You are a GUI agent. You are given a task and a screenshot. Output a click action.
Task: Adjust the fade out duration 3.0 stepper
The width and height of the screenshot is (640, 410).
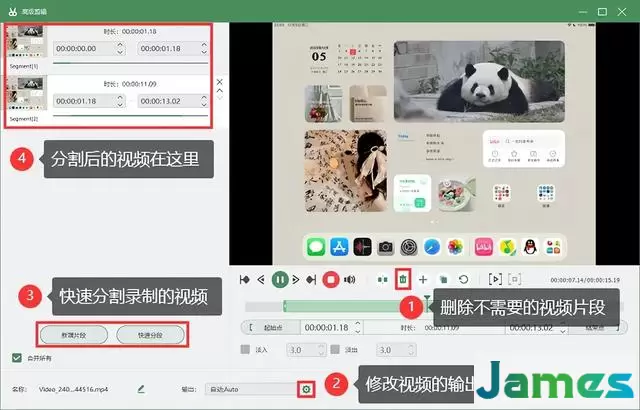(411, 350)
